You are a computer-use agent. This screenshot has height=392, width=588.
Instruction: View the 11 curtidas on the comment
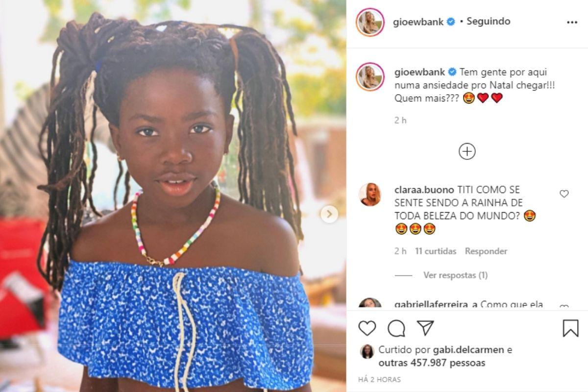tap(436, 251)
